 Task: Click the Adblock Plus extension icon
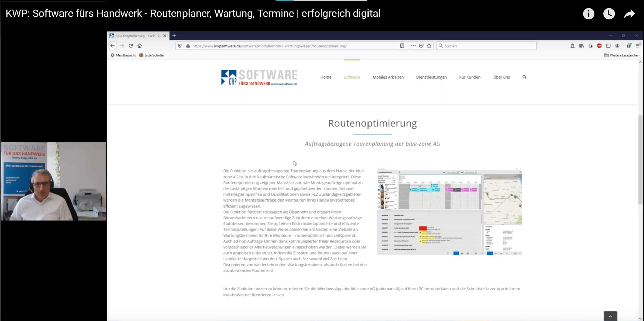(x=599, y=46)
